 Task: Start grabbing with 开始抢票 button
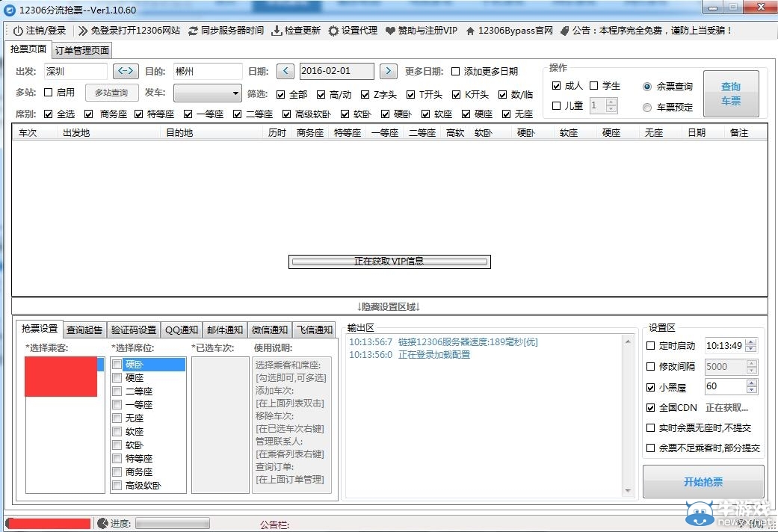click(x=703, y=482)
